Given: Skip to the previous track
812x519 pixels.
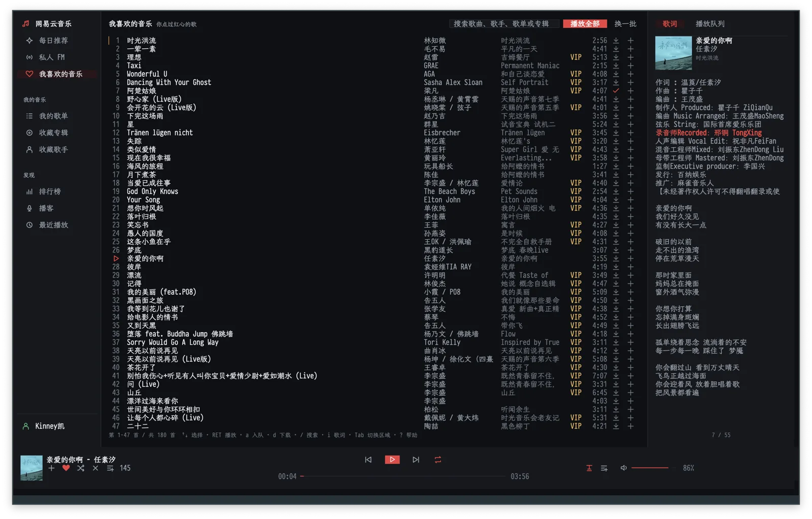Looking at the screenshot, I should pyautogui.click(x=368, y=460).
